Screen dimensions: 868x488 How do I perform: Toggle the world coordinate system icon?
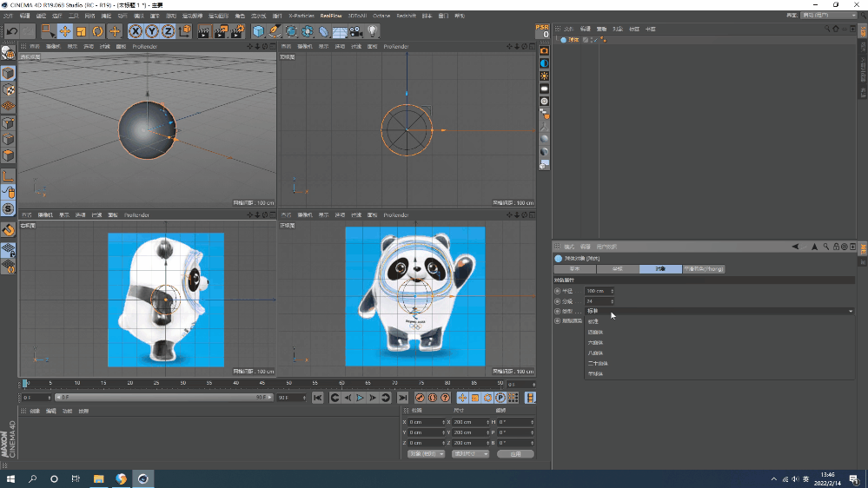coord(185,31)
